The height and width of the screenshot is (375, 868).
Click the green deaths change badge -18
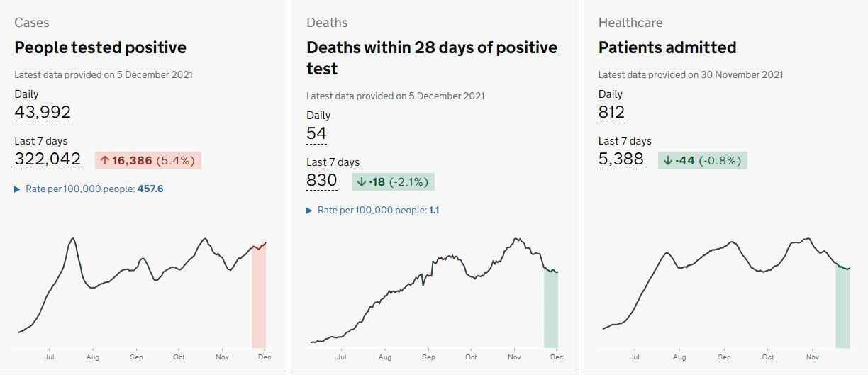[x=393, y=181]
